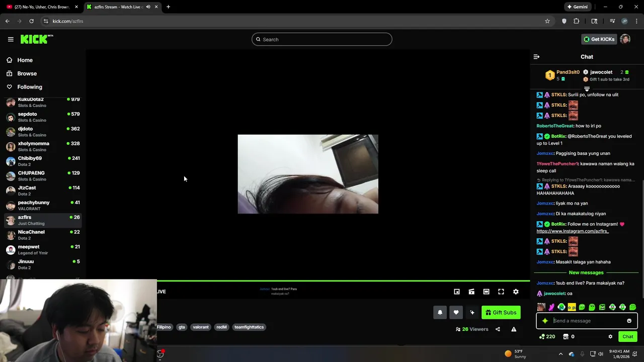Click Get KICKs button
644x362 pixels.
[599, 39]
